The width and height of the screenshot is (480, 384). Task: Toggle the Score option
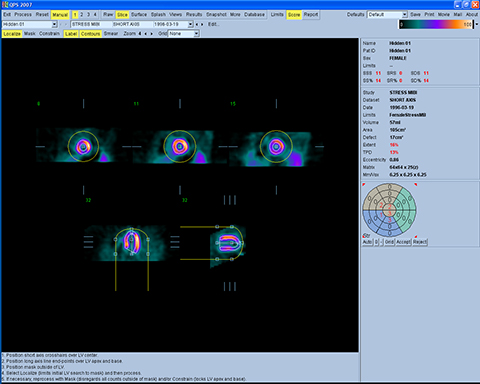294,15
